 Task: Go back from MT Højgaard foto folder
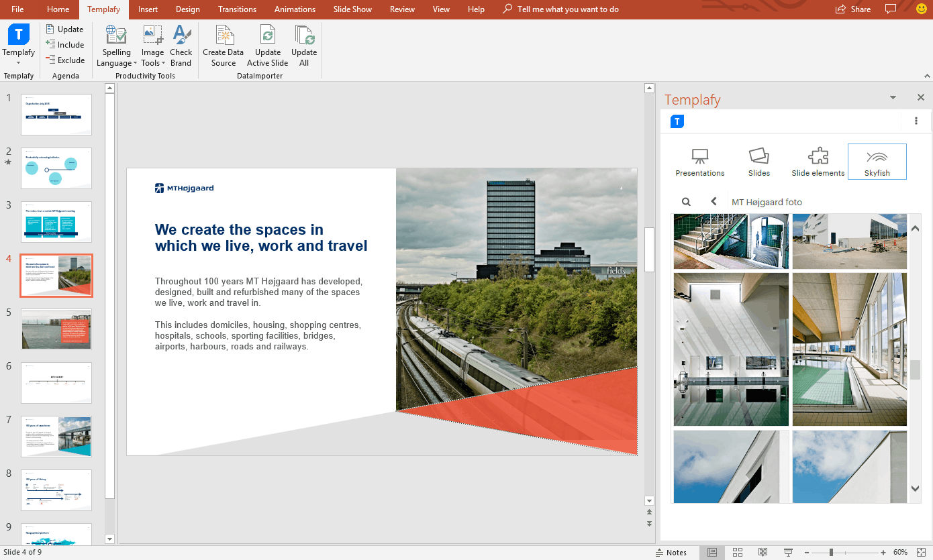click(714, 201)
